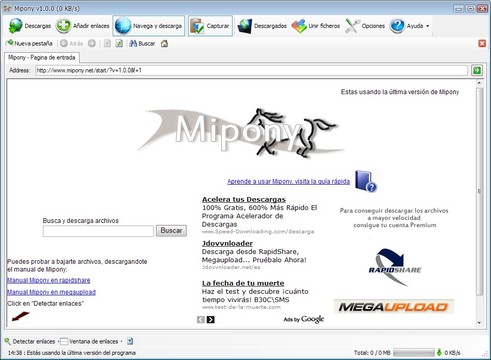Click the Busca y descarga archivos input field
Screen dimensions: 491x360
[98, 231]
